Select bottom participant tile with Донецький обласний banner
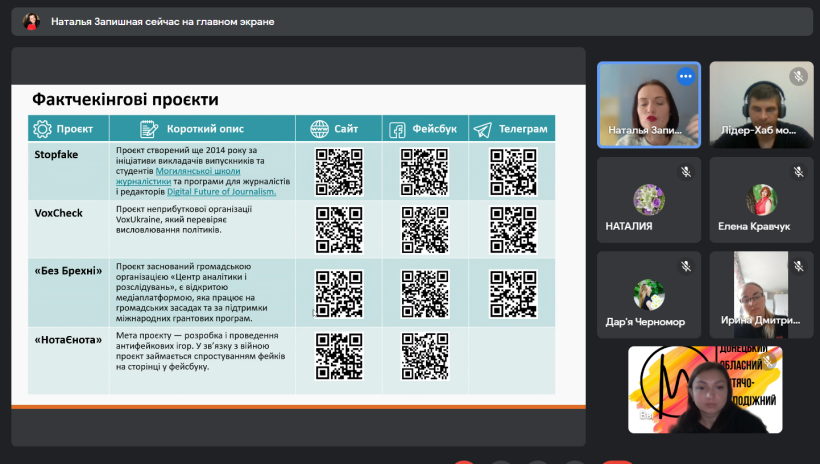Screen dimensions: 820x464 (705, 390)
